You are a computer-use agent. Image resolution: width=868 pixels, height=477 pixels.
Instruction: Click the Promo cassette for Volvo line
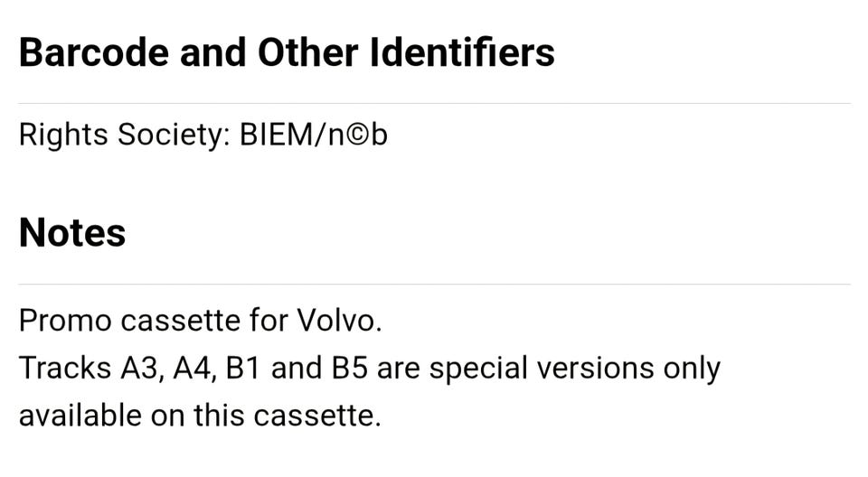pyautogui.click(x=201, y=320)
